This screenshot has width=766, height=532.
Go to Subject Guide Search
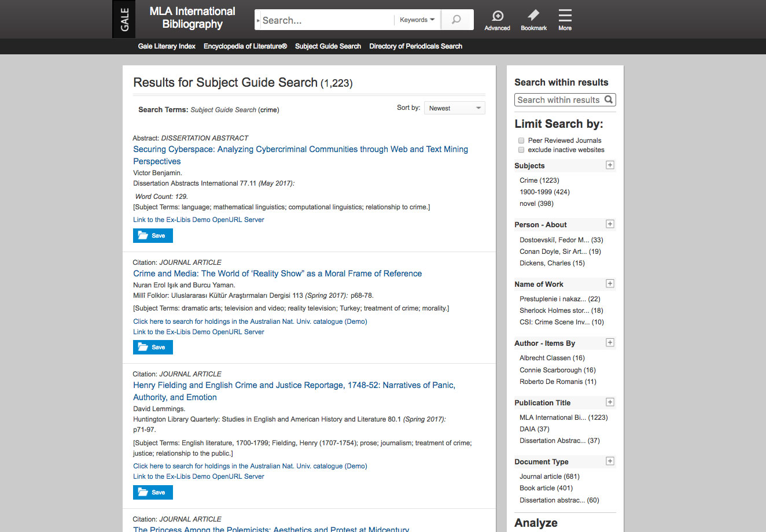328,46
